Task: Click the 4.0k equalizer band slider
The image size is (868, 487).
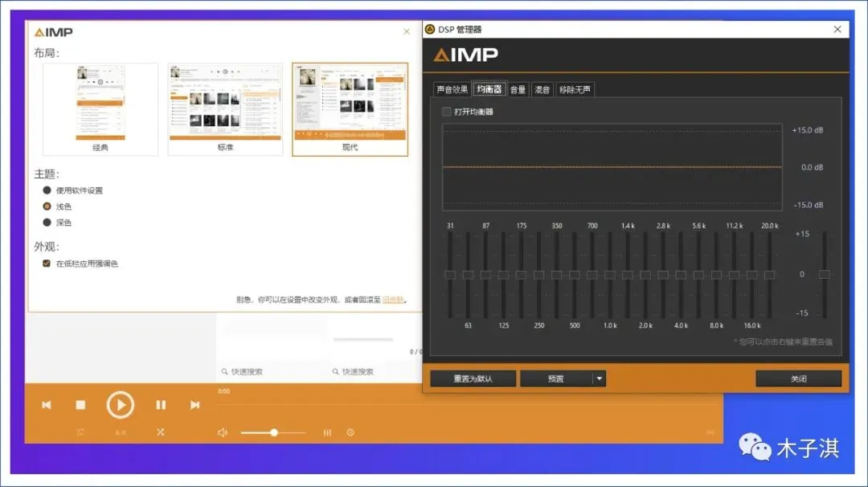Action: pyautogui.click(x=681, y=275)
